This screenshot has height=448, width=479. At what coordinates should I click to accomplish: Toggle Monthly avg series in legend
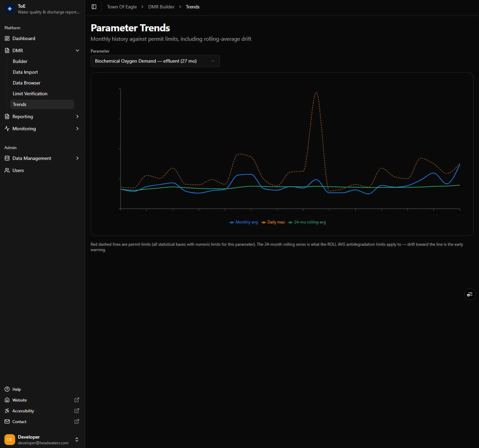[x=244, y=222]
